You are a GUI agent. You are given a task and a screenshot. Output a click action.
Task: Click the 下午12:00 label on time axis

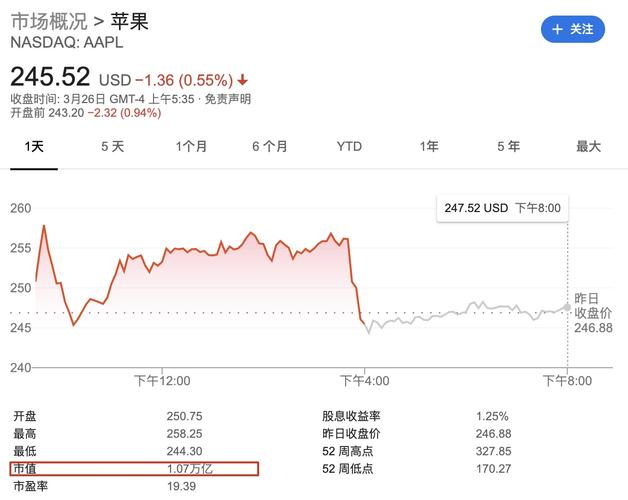tap(162, 380)
